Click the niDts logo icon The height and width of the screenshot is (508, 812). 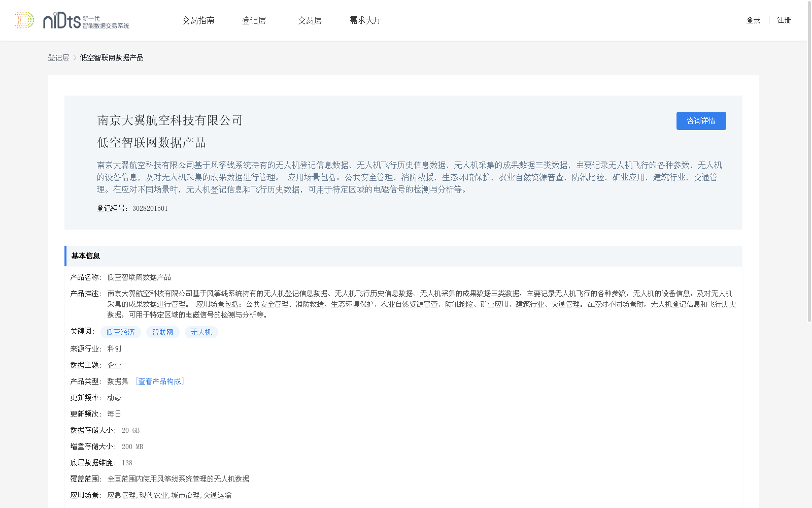tap(72, 20)
